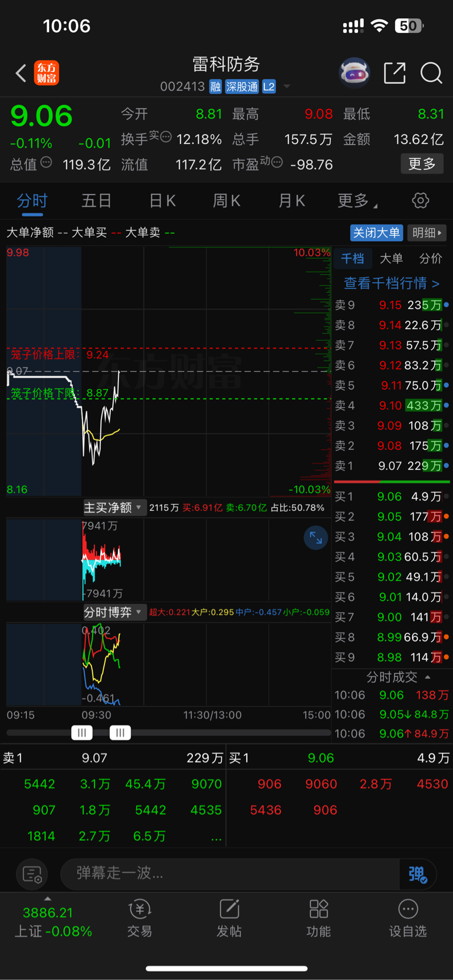The image size is (453, 980).
Task: Expand stock title dropdown arrow
Action: 287,87
